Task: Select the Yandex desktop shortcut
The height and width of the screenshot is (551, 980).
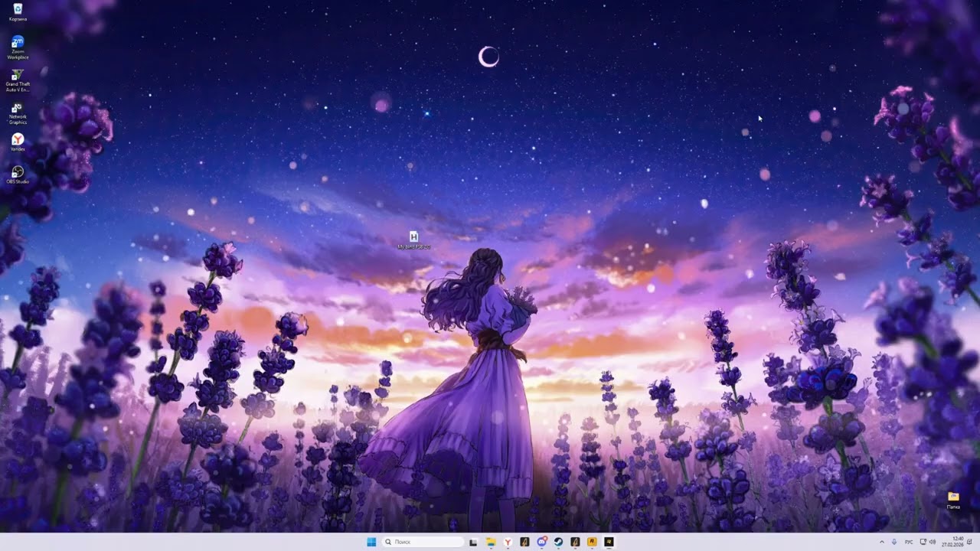Action: coord(18,142)
